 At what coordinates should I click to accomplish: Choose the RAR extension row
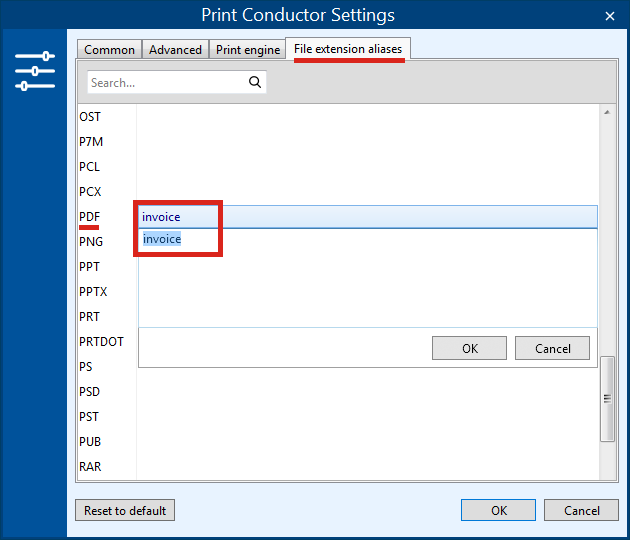(x=90, y=467)
